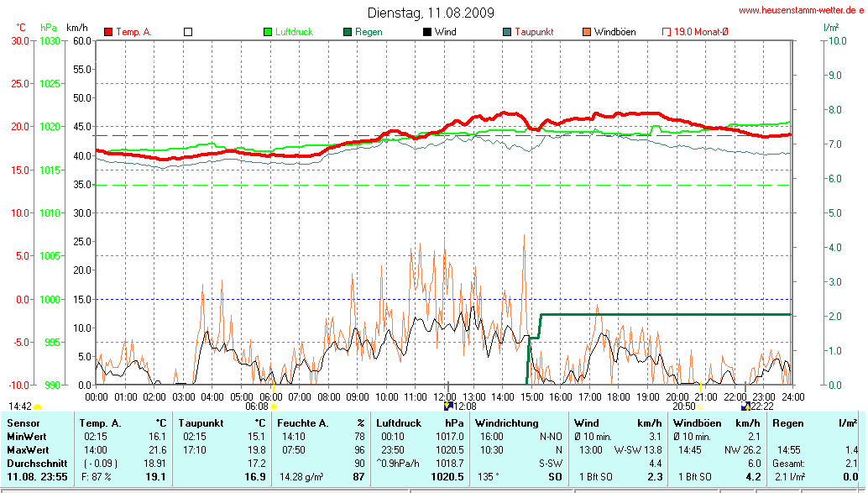Click the light green Luftdruck legend square
The height and width of the screenshot is (493, 868).
click(268, 32)
